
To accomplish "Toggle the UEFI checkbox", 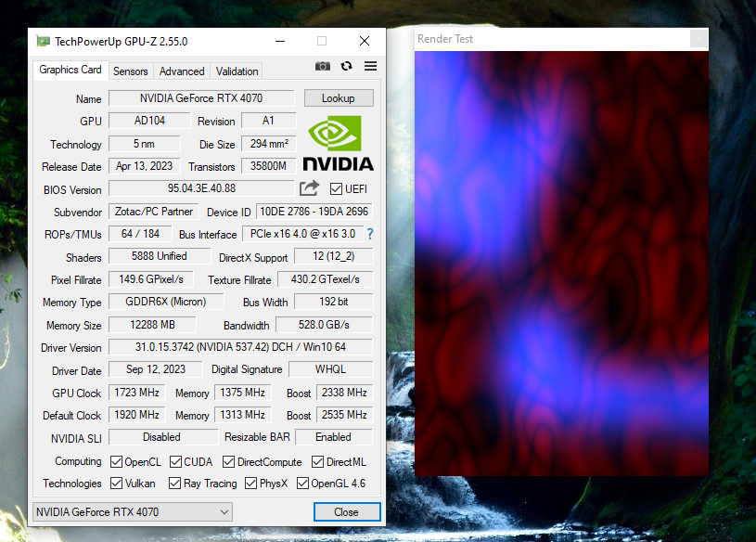I will pos(336,189).
